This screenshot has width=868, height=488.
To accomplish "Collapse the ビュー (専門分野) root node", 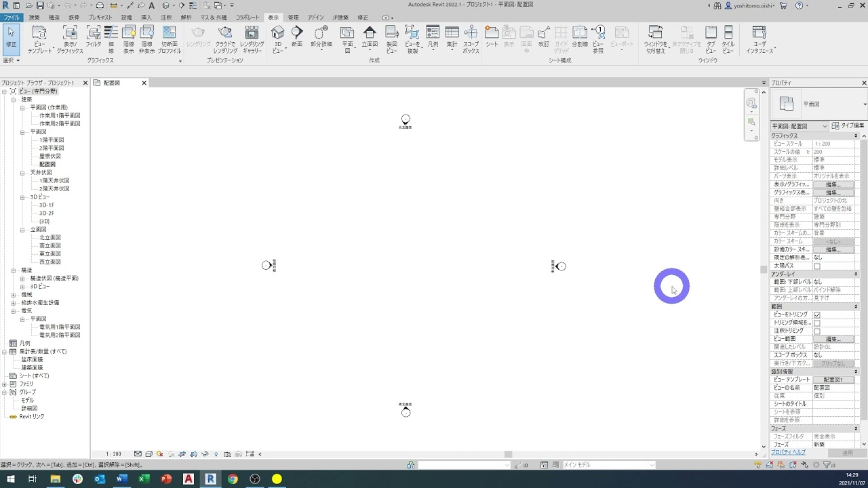I will 4,91.
